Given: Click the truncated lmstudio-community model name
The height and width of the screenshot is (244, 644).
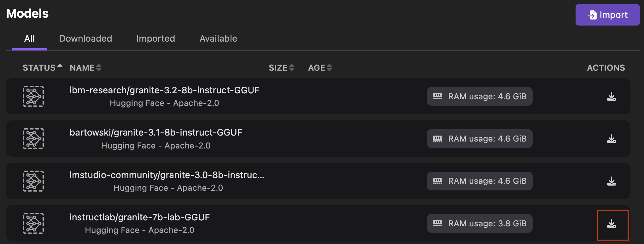Looking at the screenshot, I should pos(167,175).
